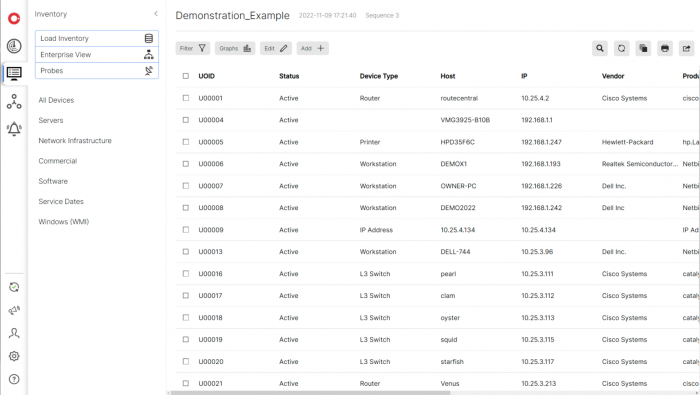Open the alerts bell sidebar icon
The image size is (700, 395).
(14, 129)
